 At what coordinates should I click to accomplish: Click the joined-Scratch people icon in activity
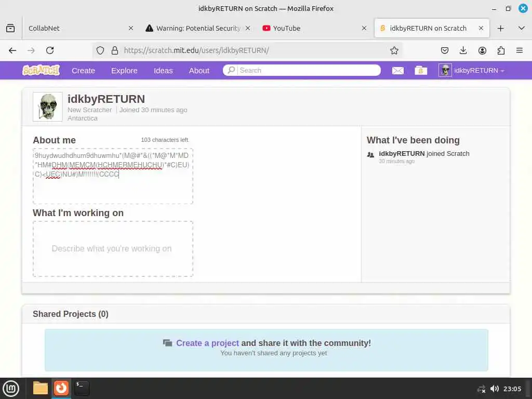click(x=370, y=155)
